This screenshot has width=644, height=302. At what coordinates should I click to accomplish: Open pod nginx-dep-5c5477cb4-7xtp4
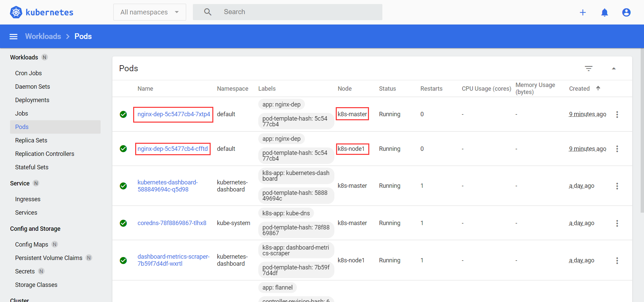coord(174,114)
